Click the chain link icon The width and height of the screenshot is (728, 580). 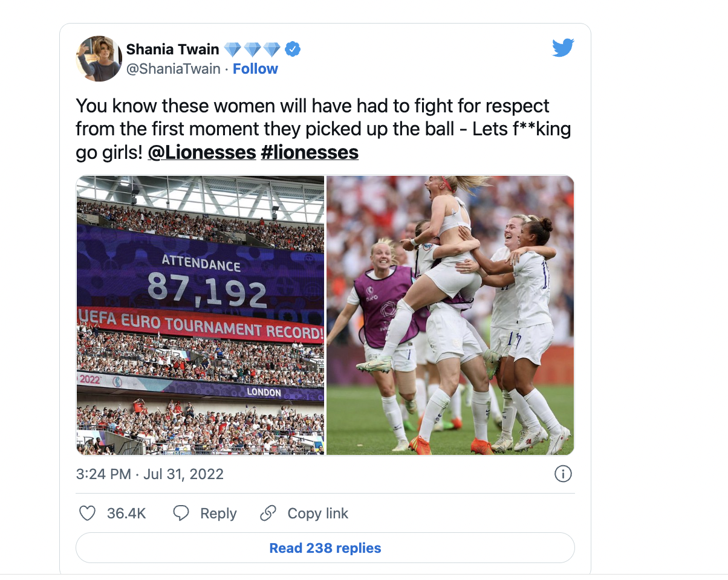pyautogui.click(x=268, y=514)
